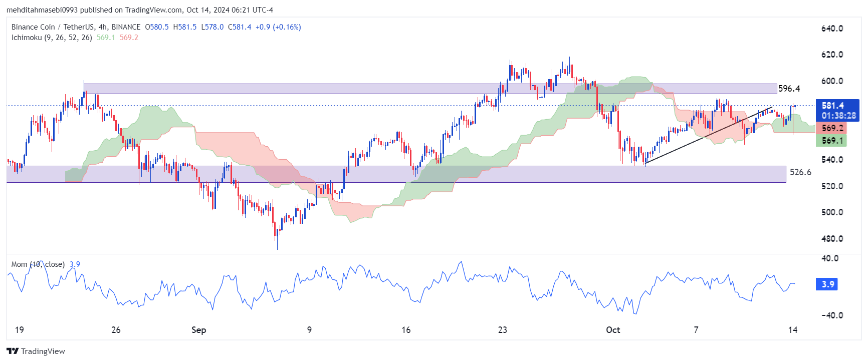Click the Oct date label on time axis
Screen dimensions: 868x362
click(x=613, y=330)
